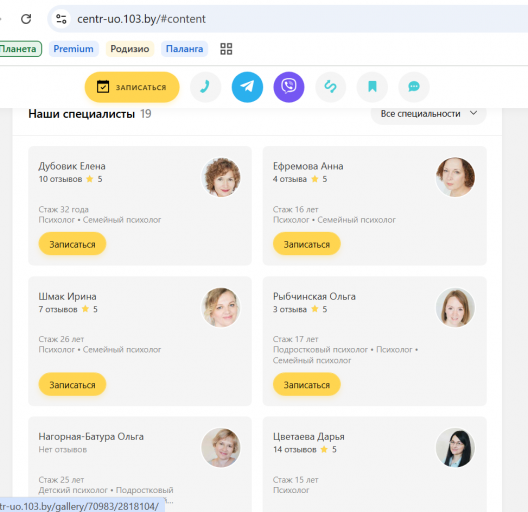528x512 pixels.
Task: Open the Viber contact icon
Action: (289, 87)
